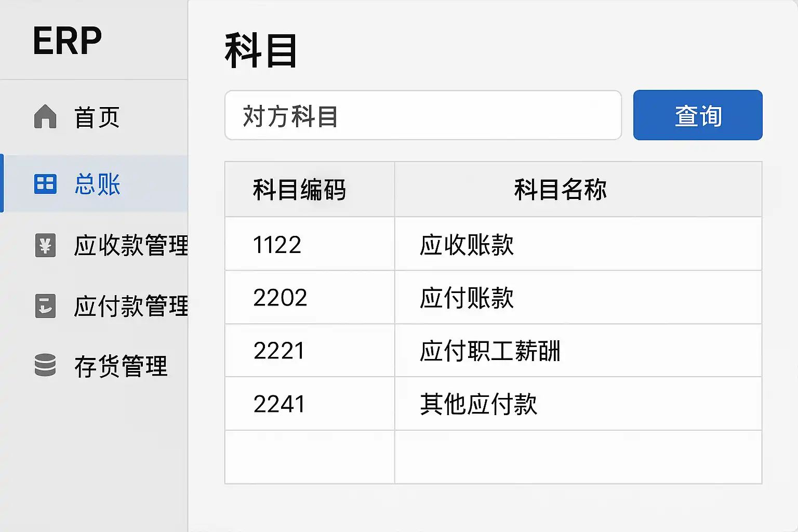Click the ERP logo text
Screen dimensions: 798x532
pos(68,41)
